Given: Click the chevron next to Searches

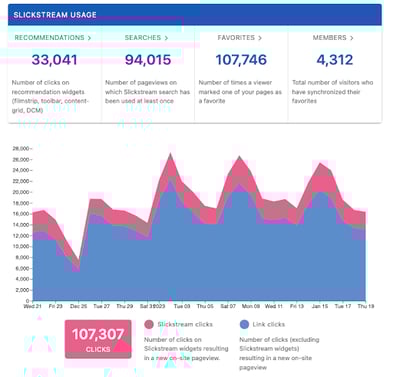Looking at the screenshot, I should click(166, 38).
